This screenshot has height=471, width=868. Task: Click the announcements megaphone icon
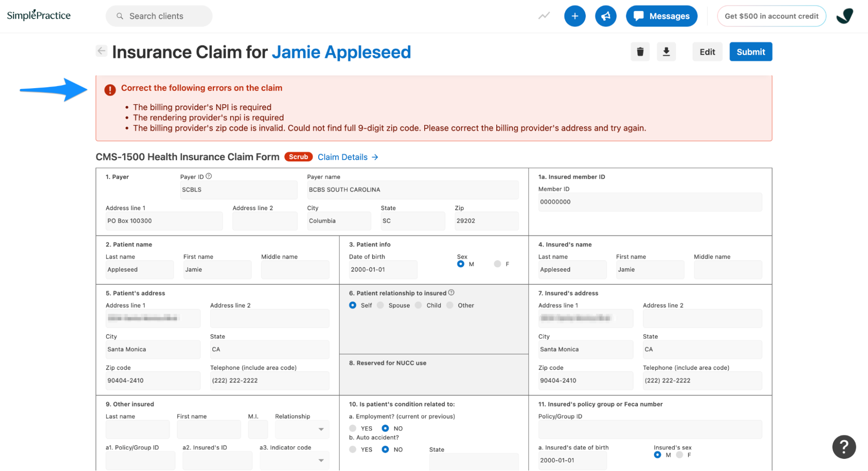tap(605, 16)
